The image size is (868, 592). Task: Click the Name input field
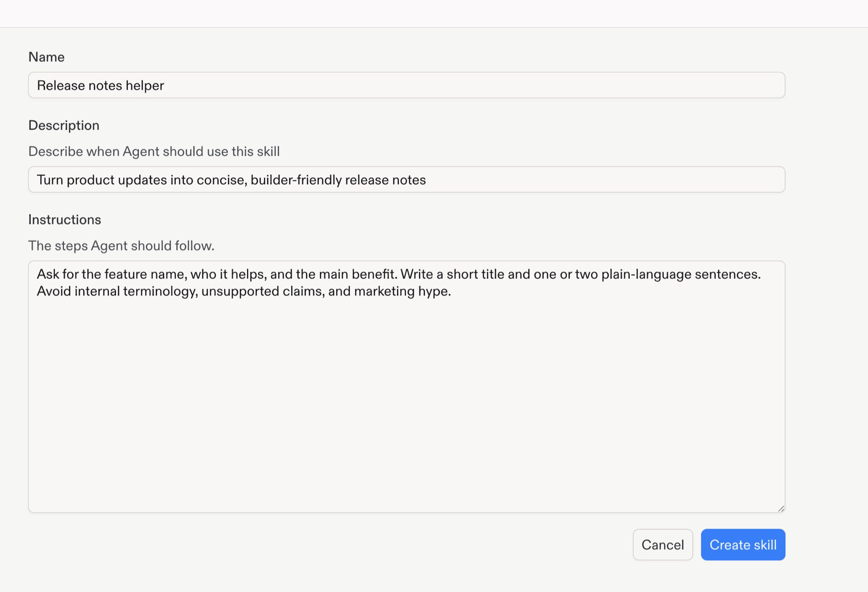point(407,85)
